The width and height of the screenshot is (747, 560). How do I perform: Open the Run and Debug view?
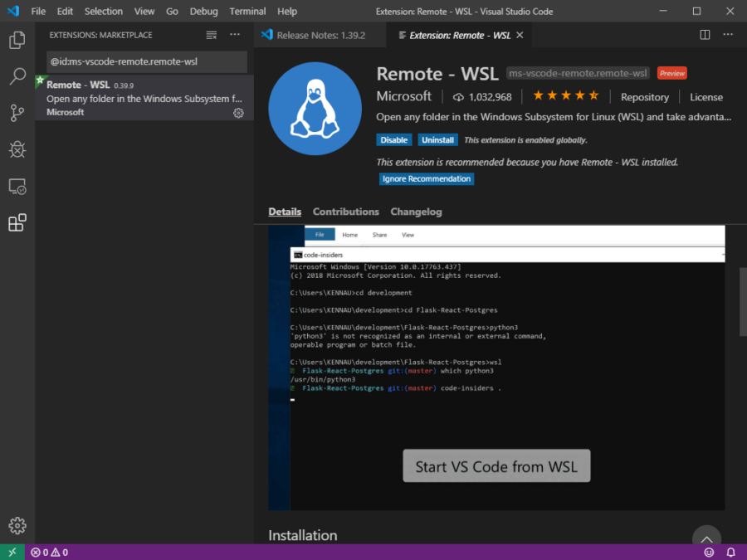17,149
